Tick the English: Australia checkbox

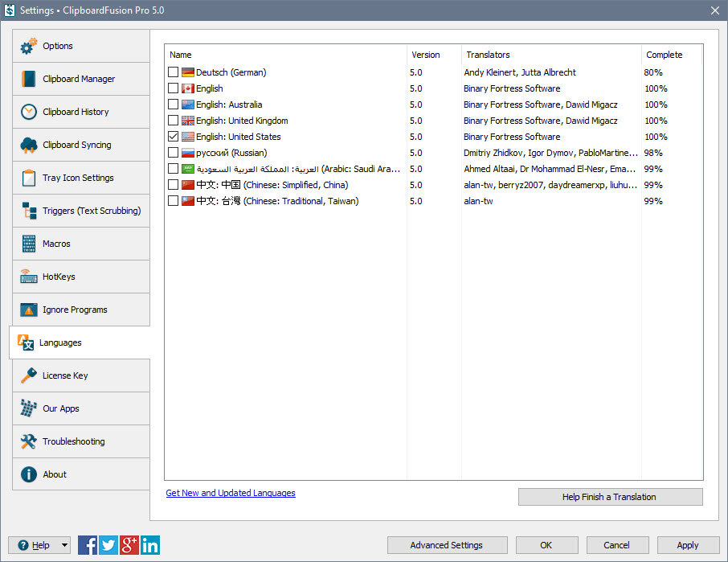point(174,105)
